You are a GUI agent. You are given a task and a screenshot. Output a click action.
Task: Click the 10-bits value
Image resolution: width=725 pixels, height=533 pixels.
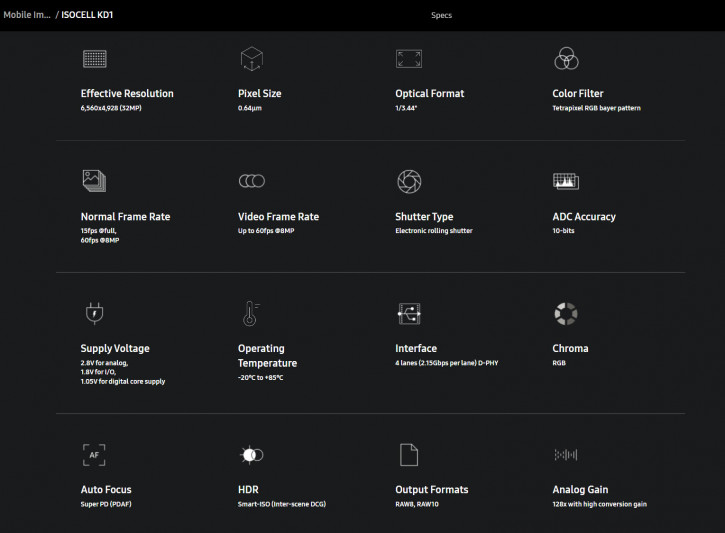pos(563,231)
